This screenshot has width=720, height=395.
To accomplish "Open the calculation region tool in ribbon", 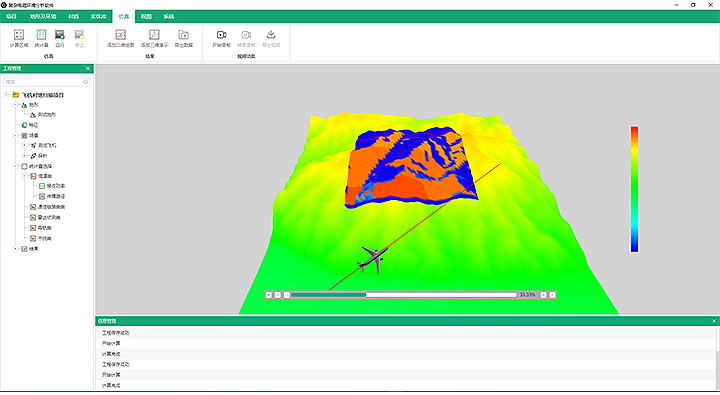I will 19,38.
